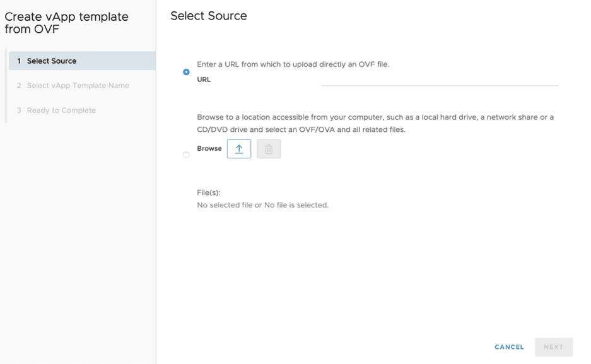Go to step 1 Select Source
The width and height of the screenshot is (591, 364).
[82, 61]
